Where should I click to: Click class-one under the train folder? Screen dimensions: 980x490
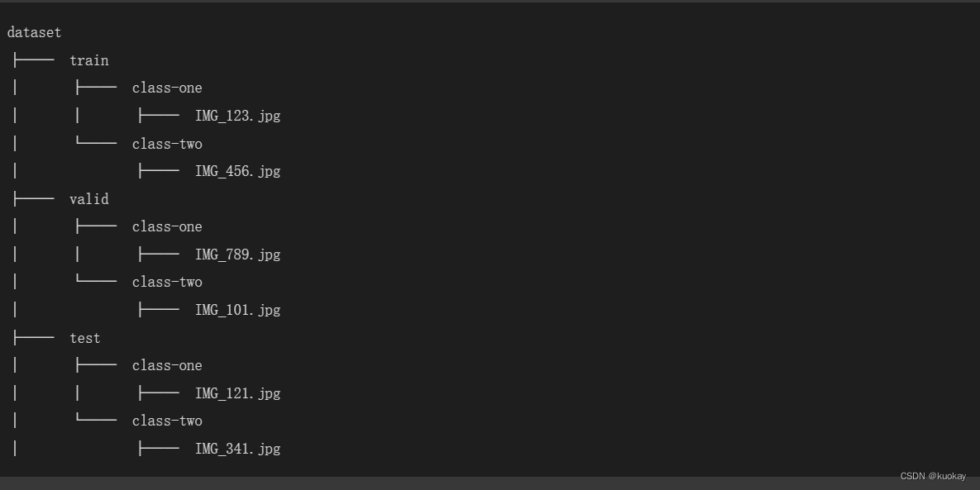167,88
